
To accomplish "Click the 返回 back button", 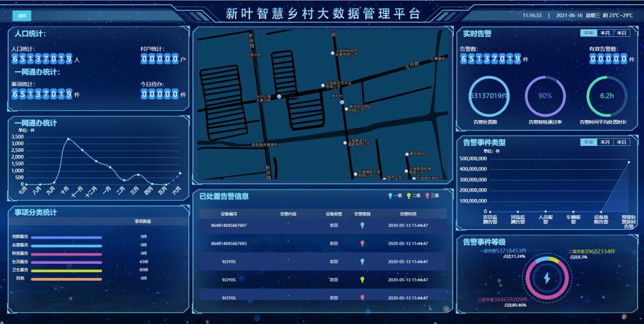I will point(22,16).
